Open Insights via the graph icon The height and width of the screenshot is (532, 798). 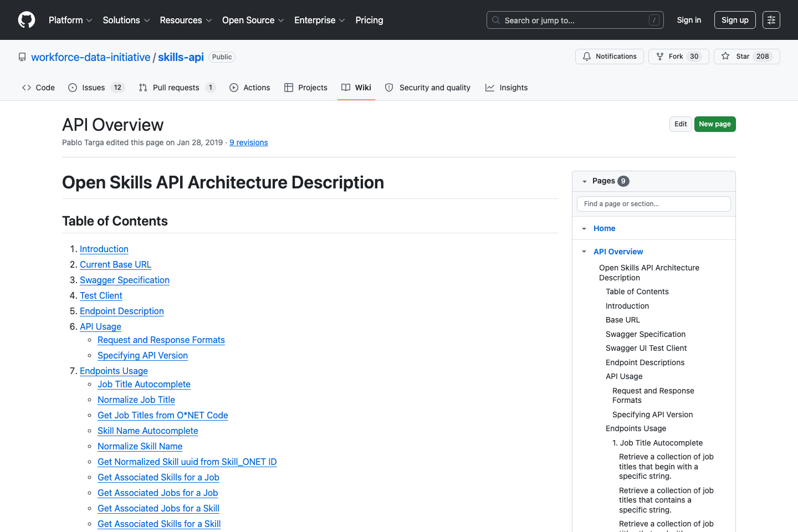[x=490, y=87]
